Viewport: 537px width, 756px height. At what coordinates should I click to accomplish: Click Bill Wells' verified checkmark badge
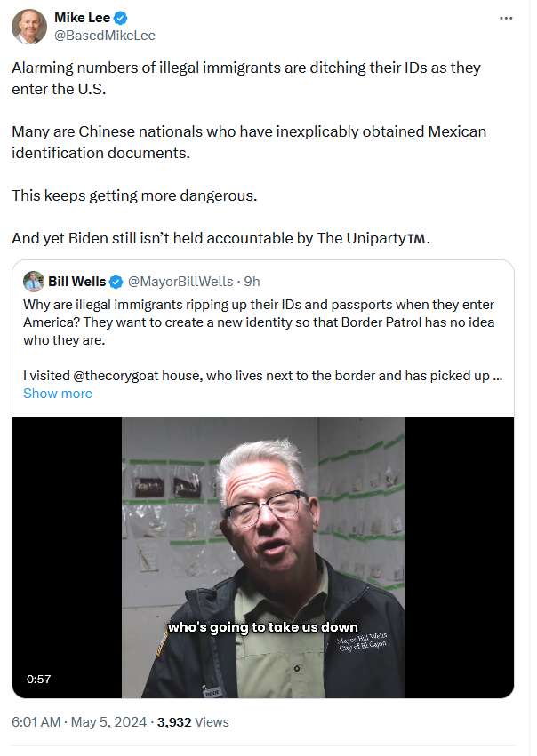(116, 282)
